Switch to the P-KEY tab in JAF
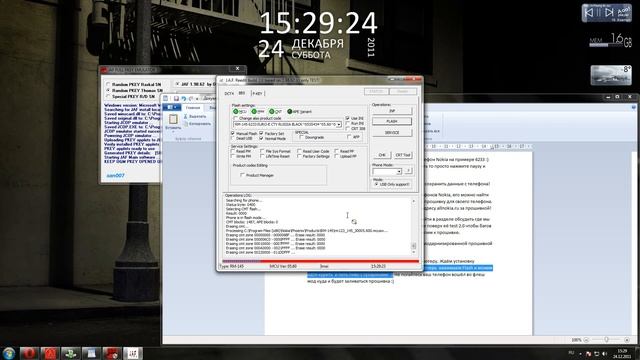 pos(257,93)
